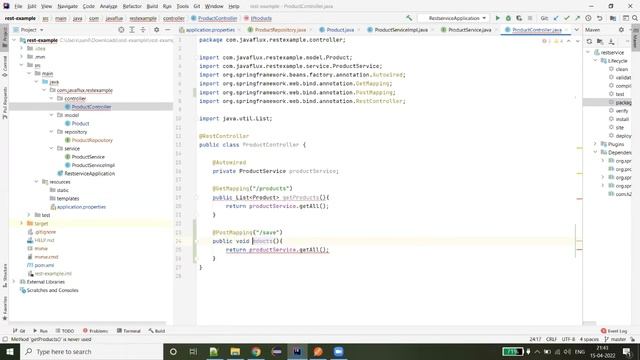Click inside Windows taskbar search box

point(91,351)
